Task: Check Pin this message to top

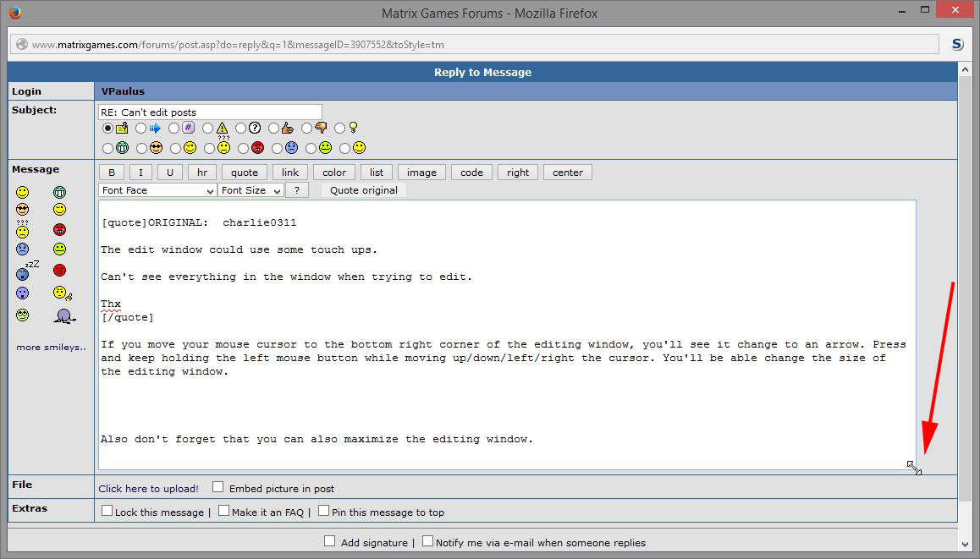Action: click(323, 510)
